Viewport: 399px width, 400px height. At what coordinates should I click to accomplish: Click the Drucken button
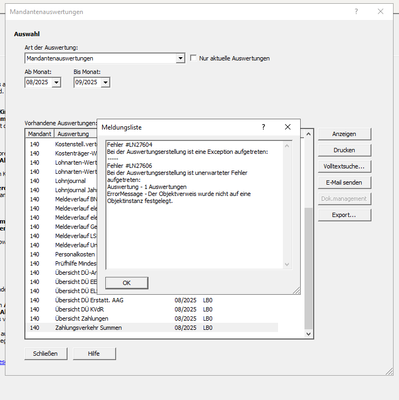344,150
